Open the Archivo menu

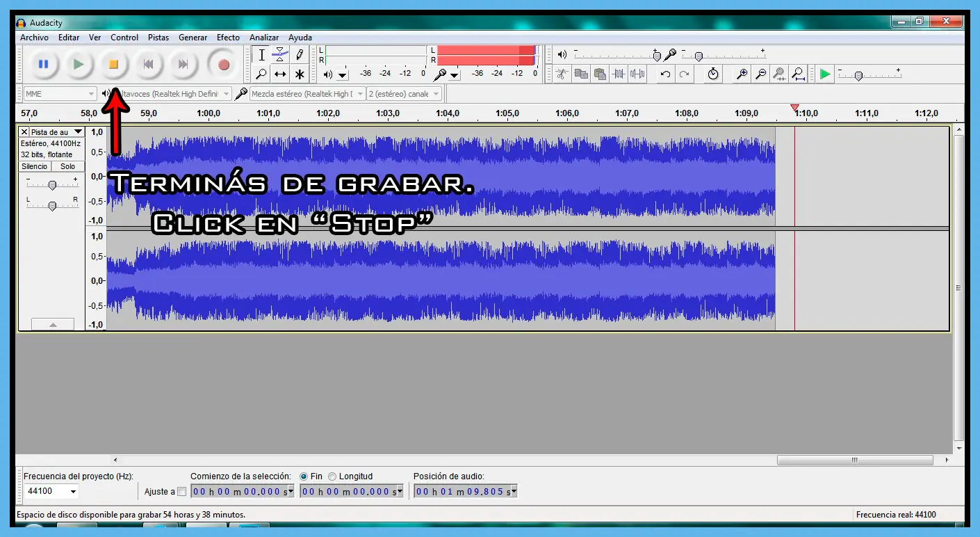(34, 38)
